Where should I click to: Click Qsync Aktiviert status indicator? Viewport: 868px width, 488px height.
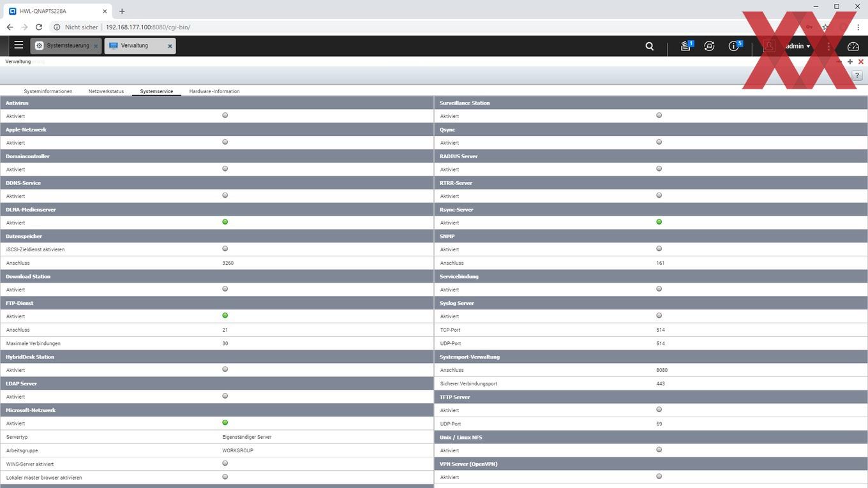coord(659,142)
